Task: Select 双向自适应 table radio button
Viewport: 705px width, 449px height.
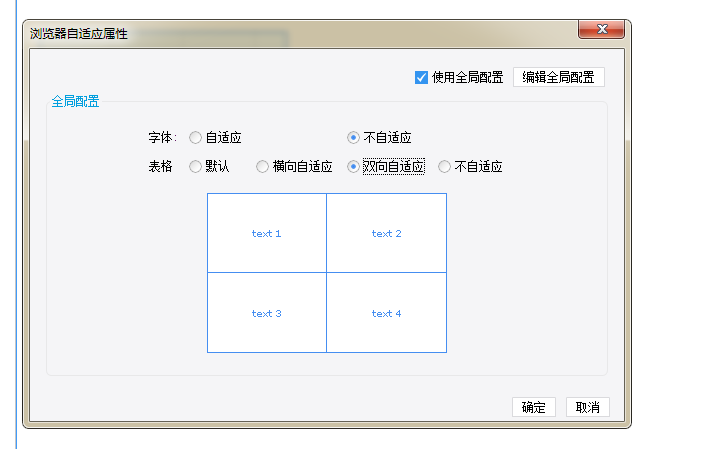Action: click(353, 167)
